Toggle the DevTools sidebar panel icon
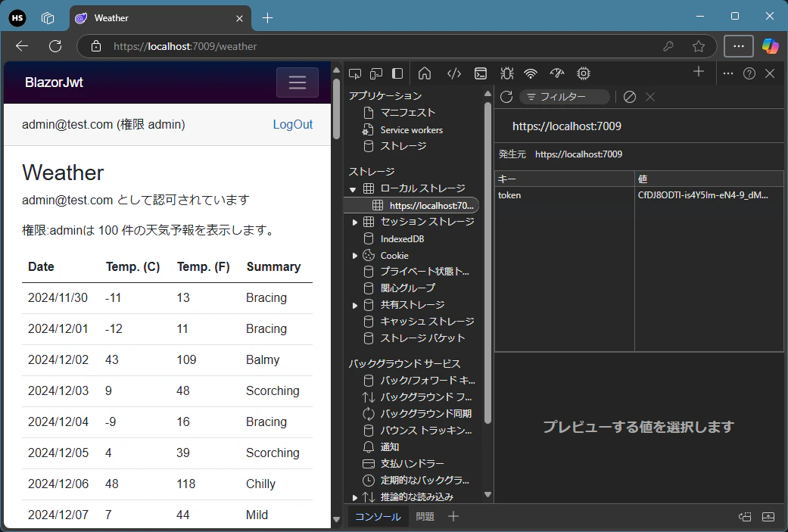 [397, 74]
